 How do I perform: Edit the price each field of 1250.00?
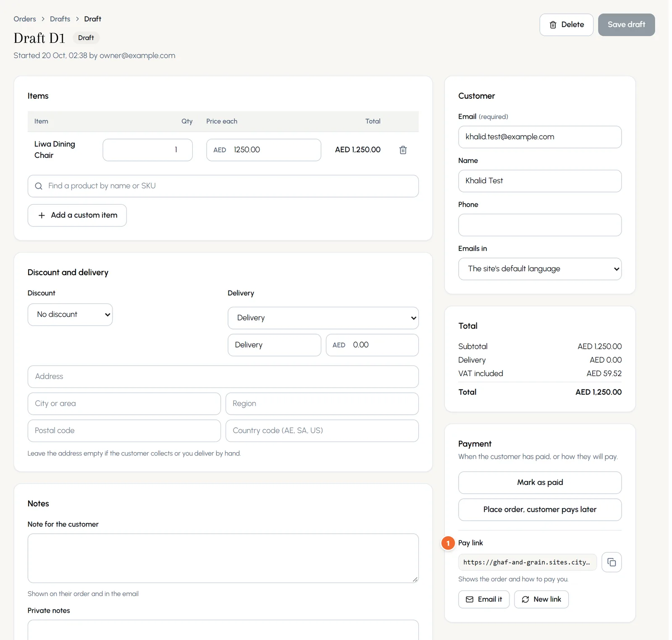coord(264,150)
